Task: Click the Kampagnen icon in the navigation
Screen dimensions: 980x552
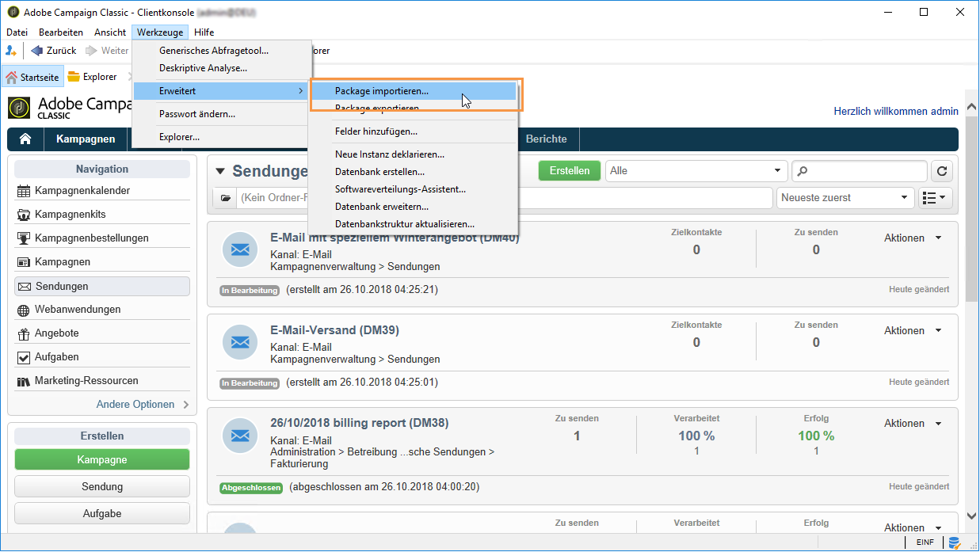Action: coord(24,262)
